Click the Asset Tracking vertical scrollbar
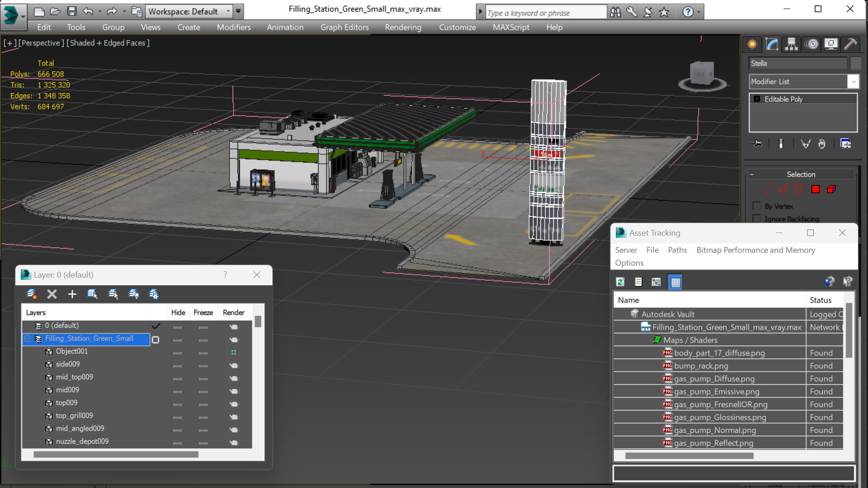This screenshot has width=868, height=488. [849, 330]
